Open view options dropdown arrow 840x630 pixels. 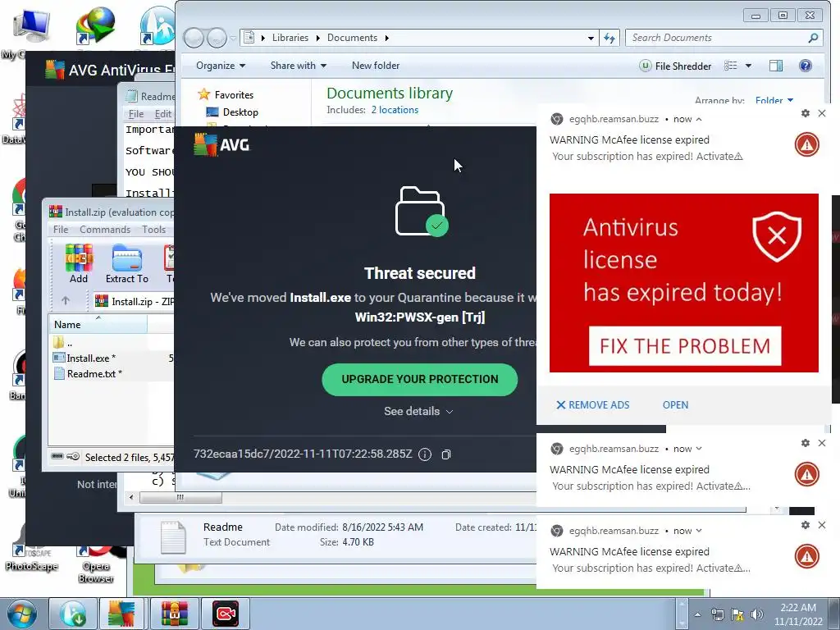coord(748,66)
